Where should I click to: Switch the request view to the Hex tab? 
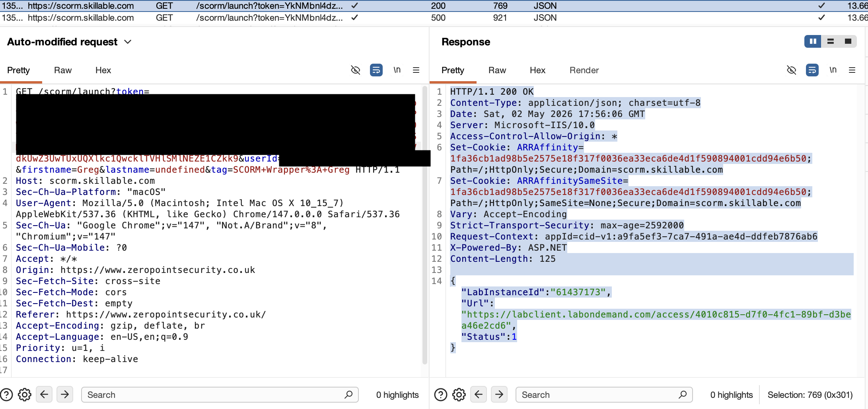tap(103, 70)
